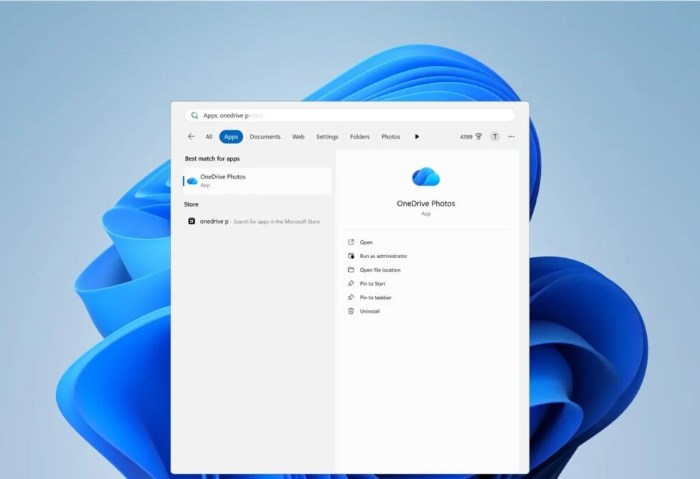
Task: Click the Pin to Start pin icon
Action: click(x=351, y=283)
